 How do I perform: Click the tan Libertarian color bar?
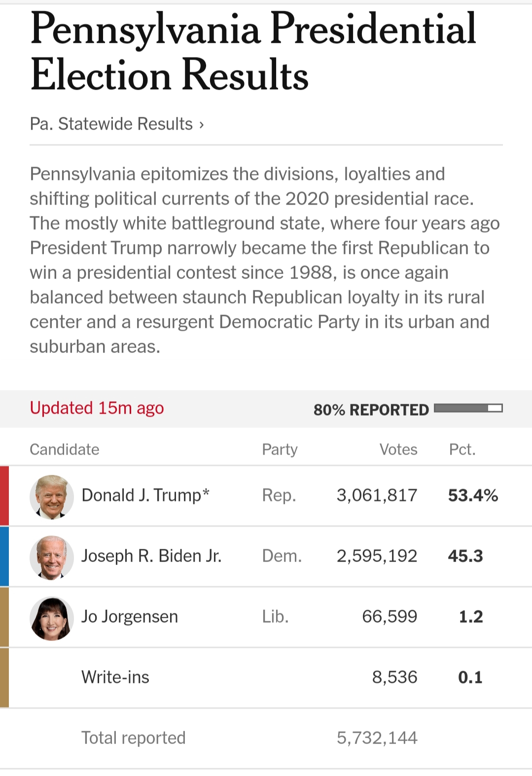pyautogui.click(x=4, y=617)
